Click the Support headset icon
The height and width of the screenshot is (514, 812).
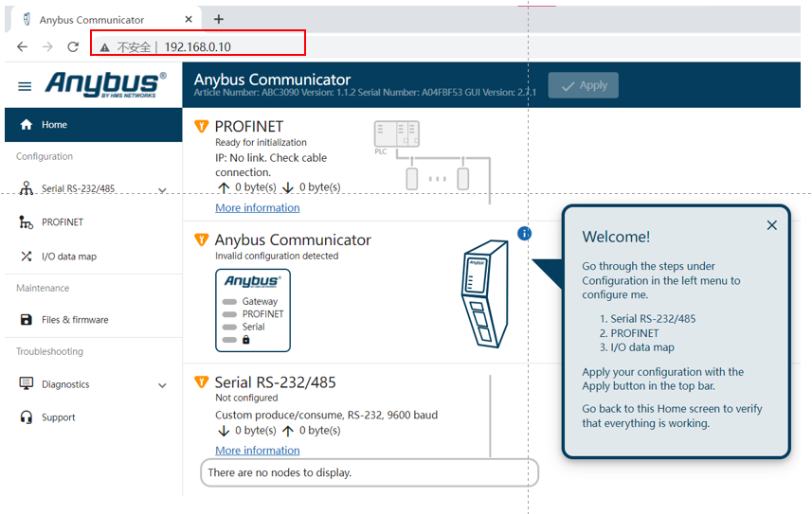(x=26, y=417)
